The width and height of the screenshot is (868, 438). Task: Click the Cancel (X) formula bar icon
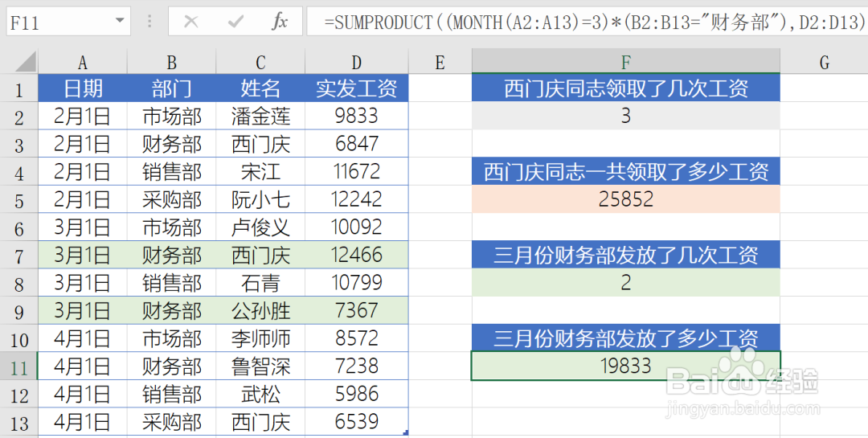click(191, 22)
